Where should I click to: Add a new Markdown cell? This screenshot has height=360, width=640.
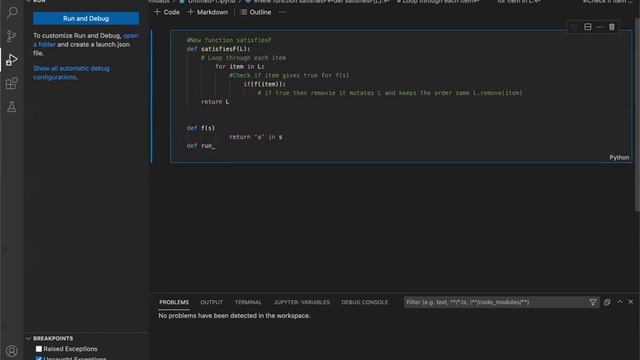point(208,12)
